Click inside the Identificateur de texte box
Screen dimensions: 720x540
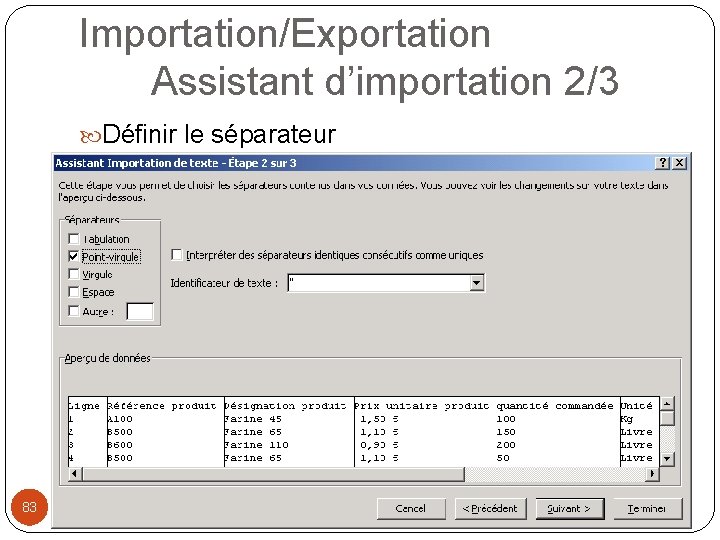pos(379,283)
